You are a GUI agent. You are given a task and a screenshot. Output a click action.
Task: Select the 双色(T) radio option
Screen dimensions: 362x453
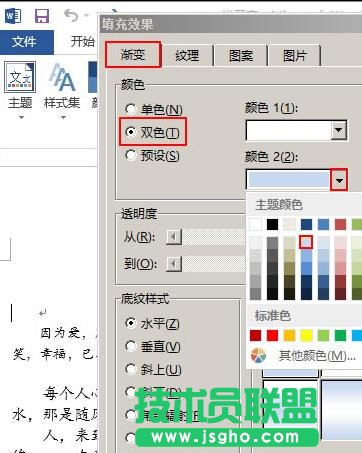(153, 132)
